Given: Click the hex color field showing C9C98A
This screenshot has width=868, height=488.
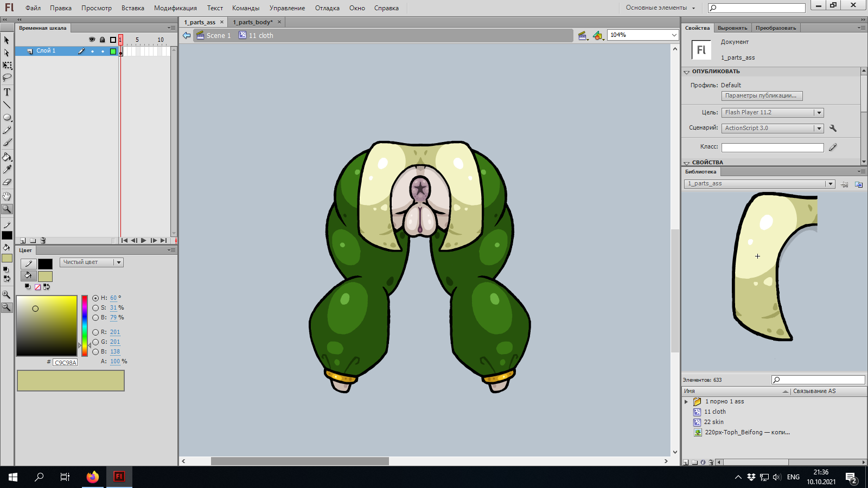Looking at the screenshot, I should click(65, 363).
